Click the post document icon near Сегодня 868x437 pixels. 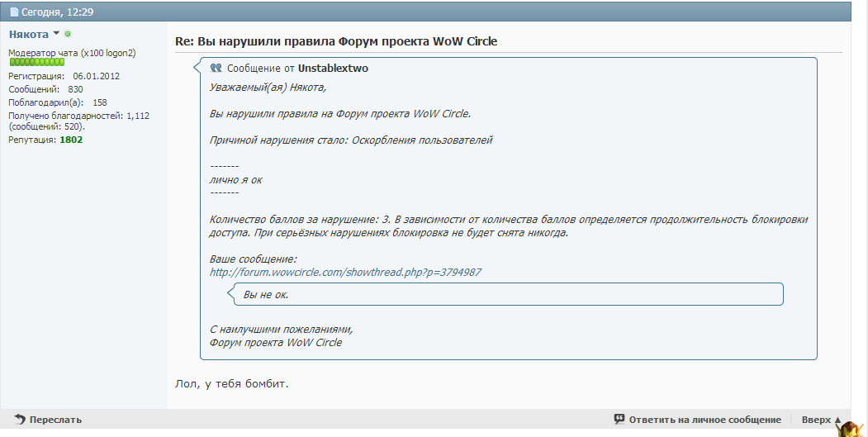tap(14, 12)
